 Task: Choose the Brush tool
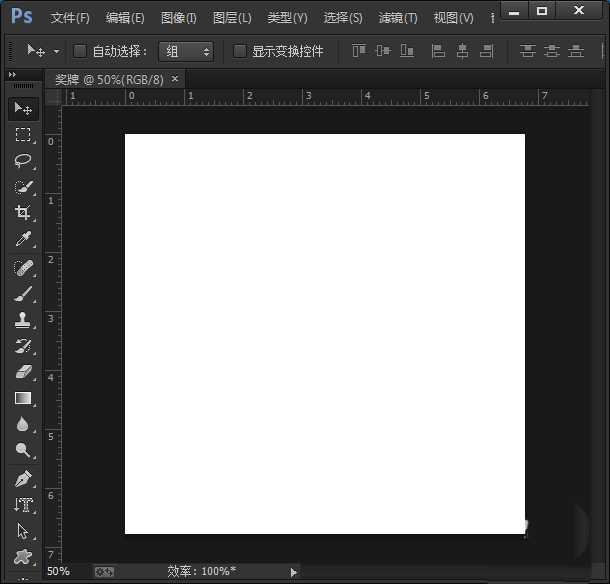pos(23,294)
